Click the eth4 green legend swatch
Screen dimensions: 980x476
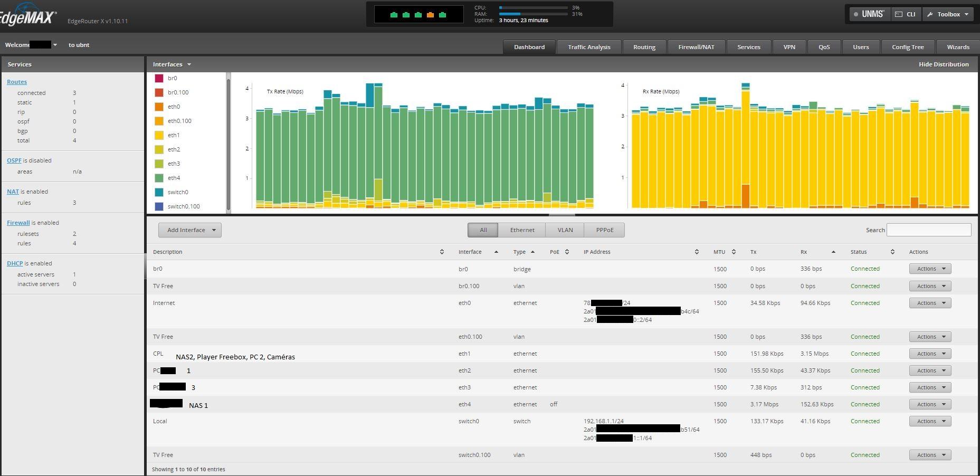point(159,178)
